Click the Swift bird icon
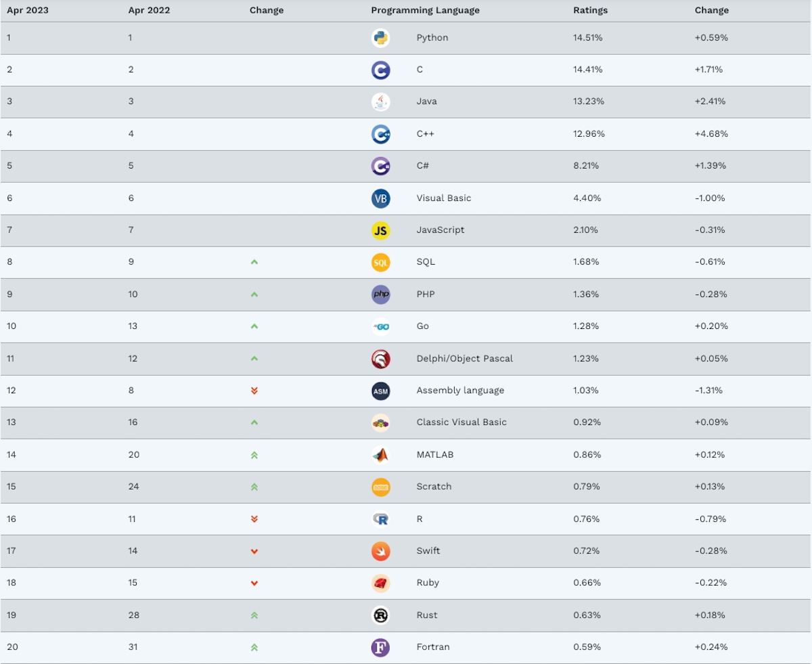The image size is (812, 664). pos(380,551)
